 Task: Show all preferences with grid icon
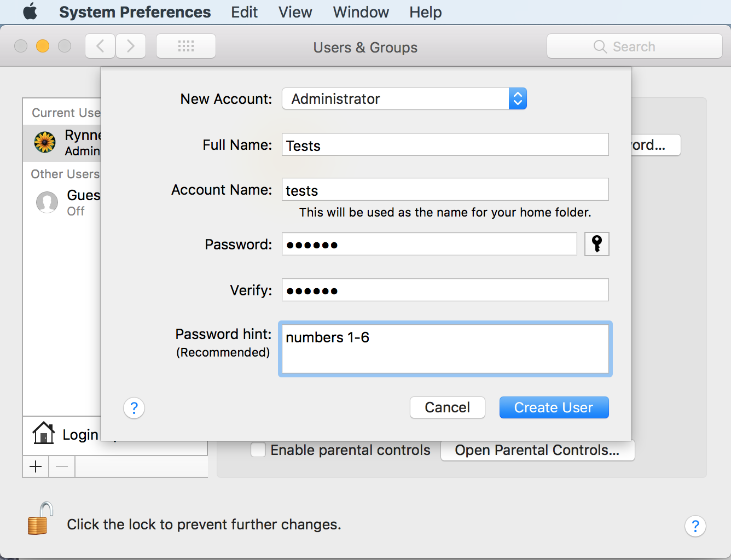186,46
